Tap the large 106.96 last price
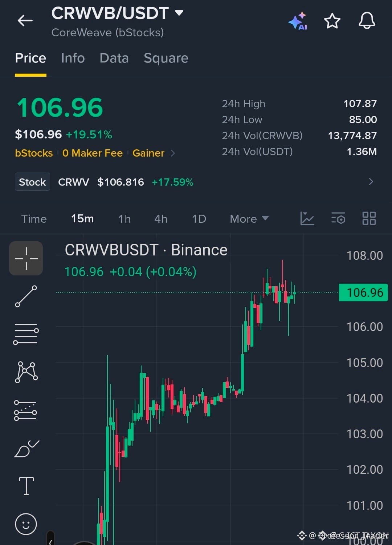 60,108
